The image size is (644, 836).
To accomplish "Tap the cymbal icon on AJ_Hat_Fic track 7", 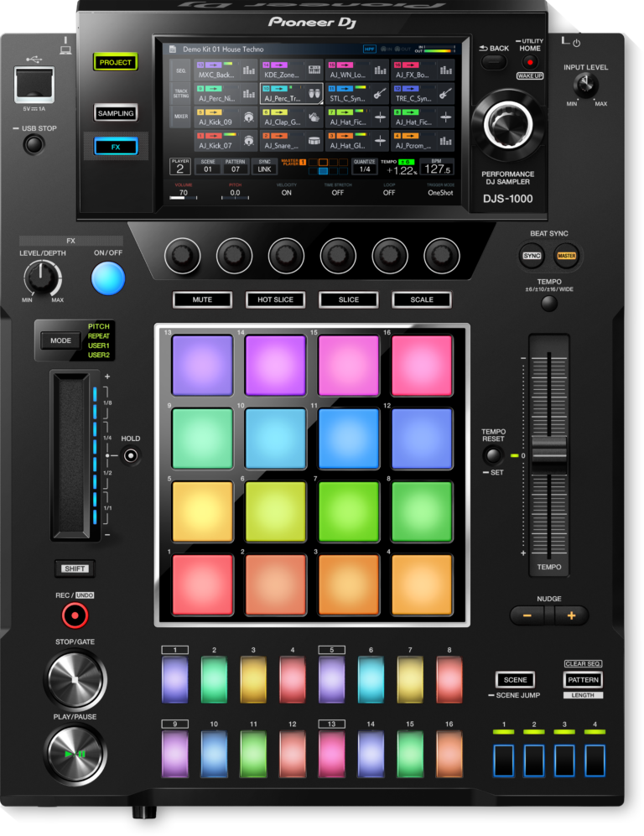I will [x=380, y=117].
